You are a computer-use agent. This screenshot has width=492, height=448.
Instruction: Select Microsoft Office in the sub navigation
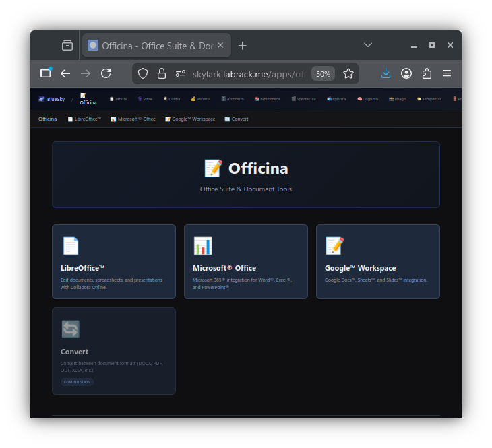pos(133,119)
